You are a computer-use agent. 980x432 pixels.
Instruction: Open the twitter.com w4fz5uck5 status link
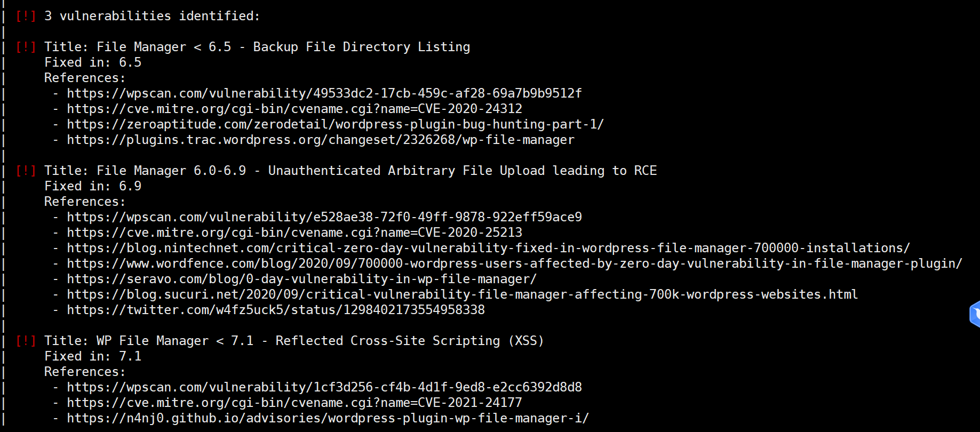[276, 310]
